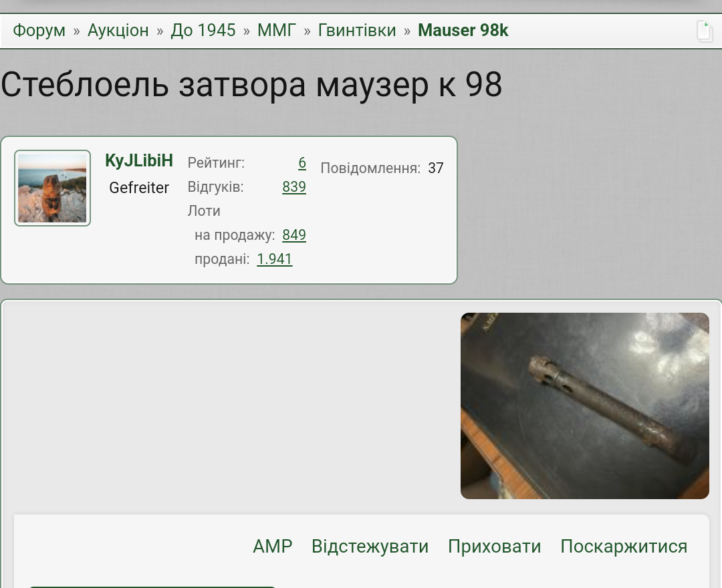Enlarge the Mauser bolt part photo
The width and height of the screenshot is (722, 588).
click(x=585, y=406)
